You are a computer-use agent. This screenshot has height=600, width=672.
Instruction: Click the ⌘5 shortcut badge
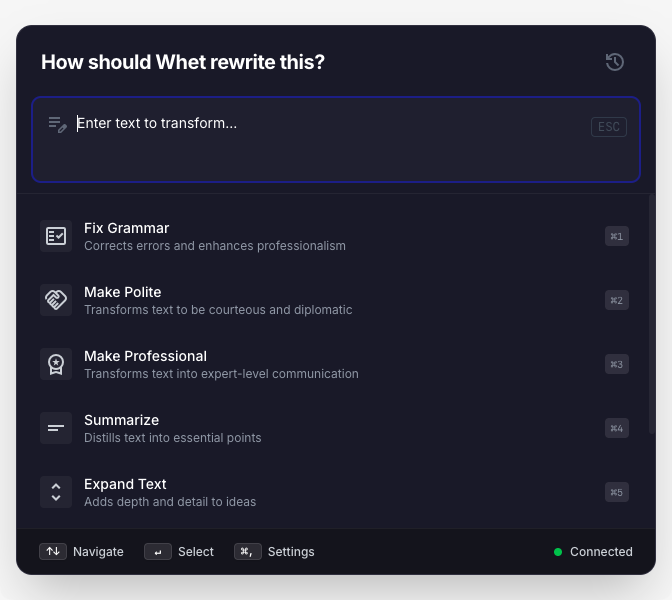point(617,492)
